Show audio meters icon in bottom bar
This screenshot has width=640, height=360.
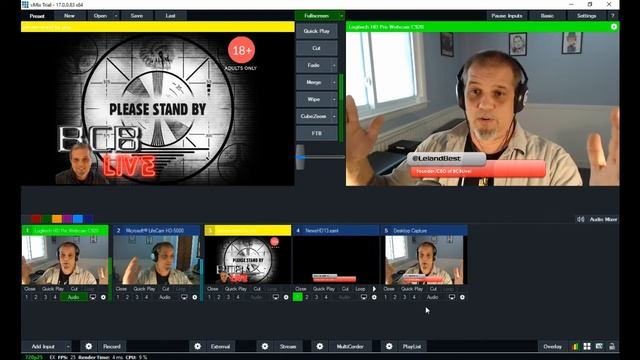(x=575, y=347)
